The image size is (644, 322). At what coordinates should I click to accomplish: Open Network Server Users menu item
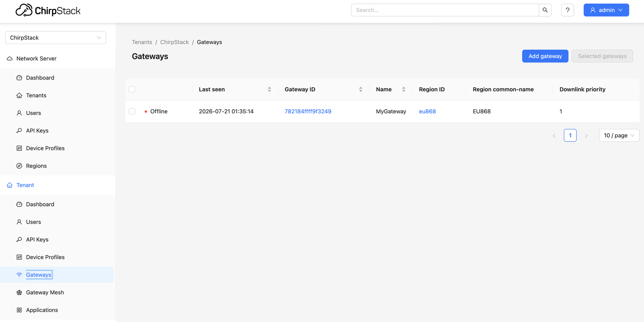pos(58,113)
